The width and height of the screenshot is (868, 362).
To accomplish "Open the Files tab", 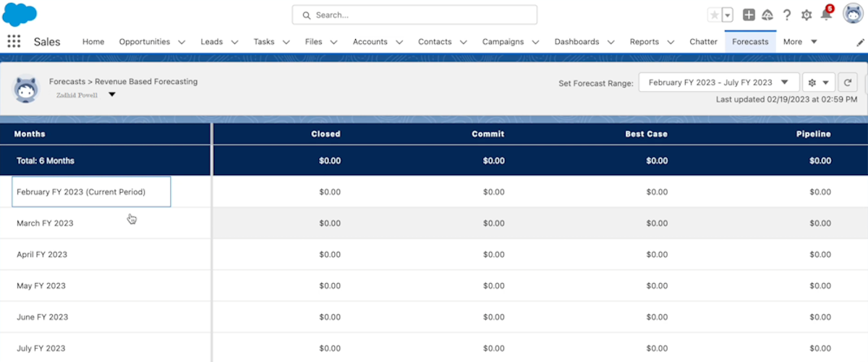I will click(313, 41).
